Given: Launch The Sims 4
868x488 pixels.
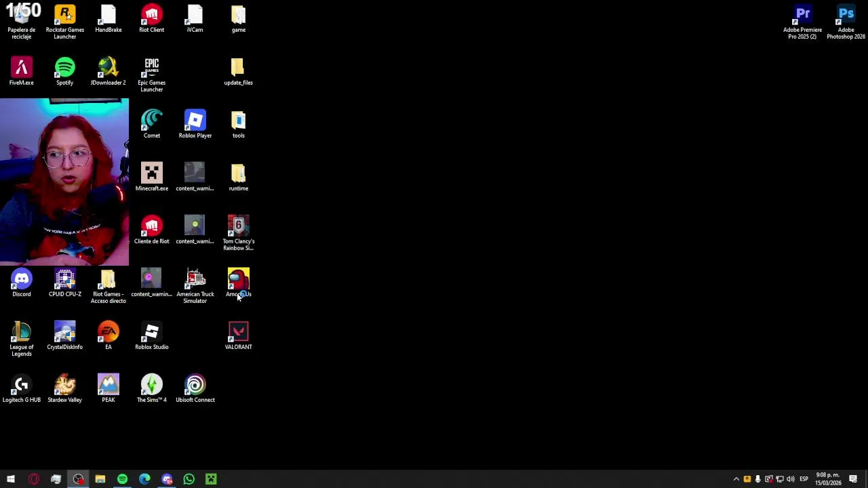Looking at the screenshot, I should coord(152,389).
